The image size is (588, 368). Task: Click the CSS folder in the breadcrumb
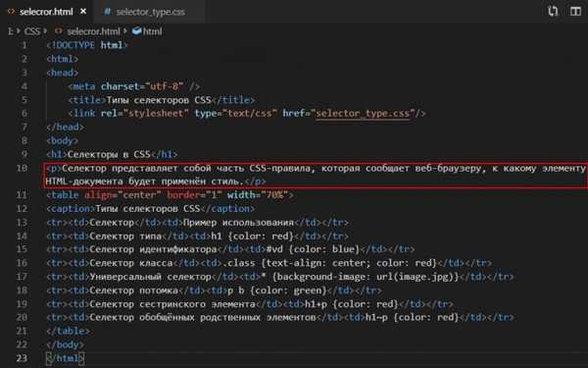click(31, 31)
